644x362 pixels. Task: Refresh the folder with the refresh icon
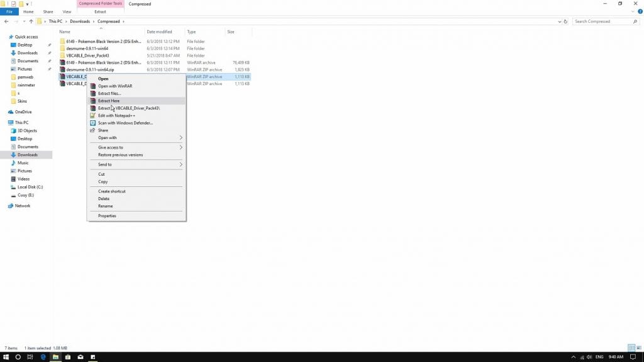(565, 21)
